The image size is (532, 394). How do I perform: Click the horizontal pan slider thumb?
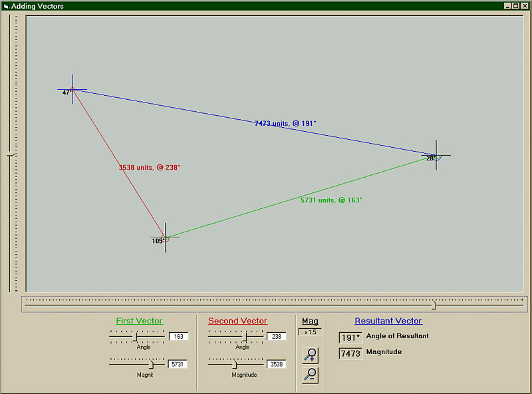click(434, 305)
